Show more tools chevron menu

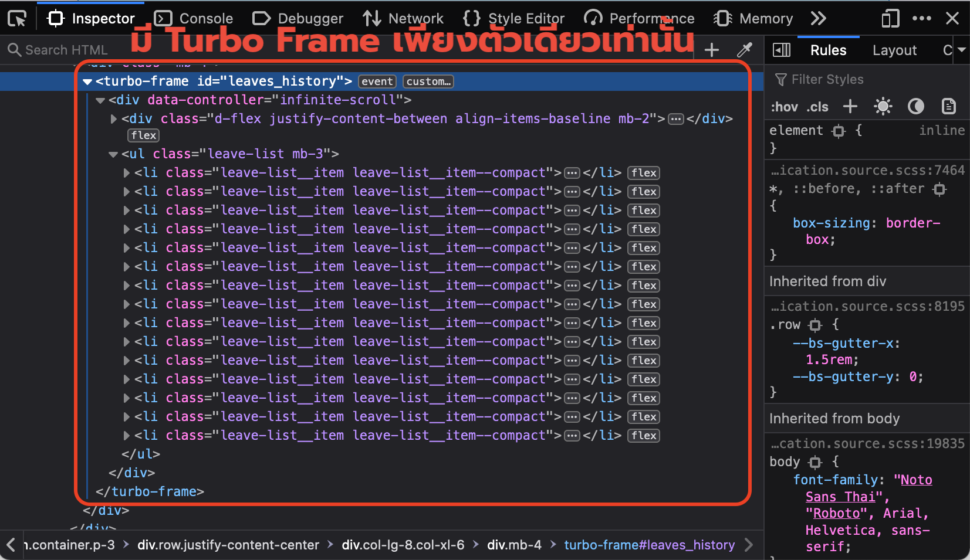(819, 19)
